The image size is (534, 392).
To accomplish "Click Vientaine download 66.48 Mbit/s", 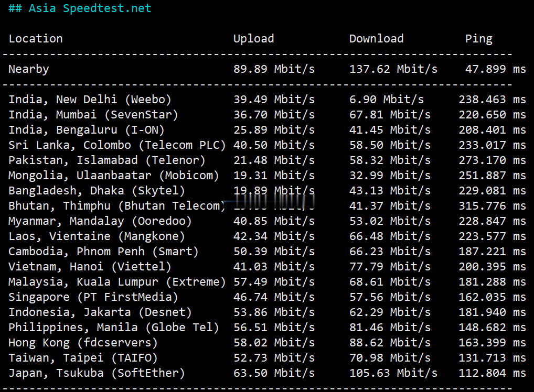I will pos(390,236).
